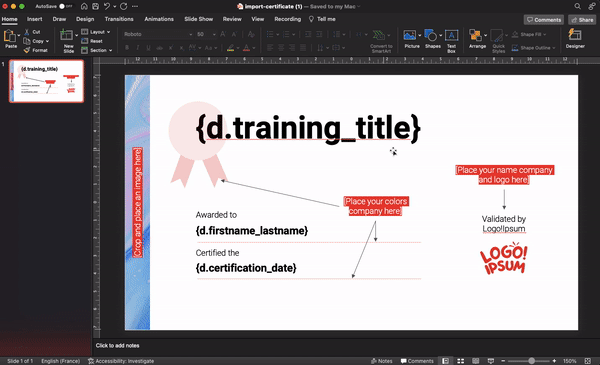This screenshot has width=600, height=365.
Task: Open the Shapes gallery
Action: pos(430,36)
